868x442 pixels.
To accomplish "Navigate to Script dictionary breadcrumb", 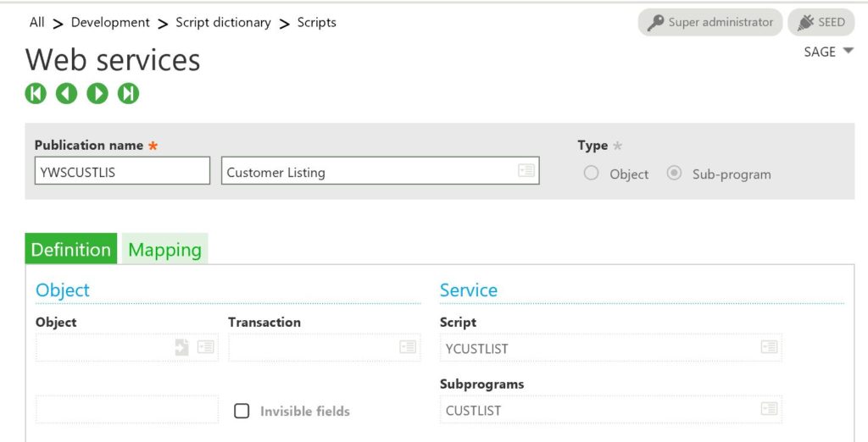I will click(223, 23).
